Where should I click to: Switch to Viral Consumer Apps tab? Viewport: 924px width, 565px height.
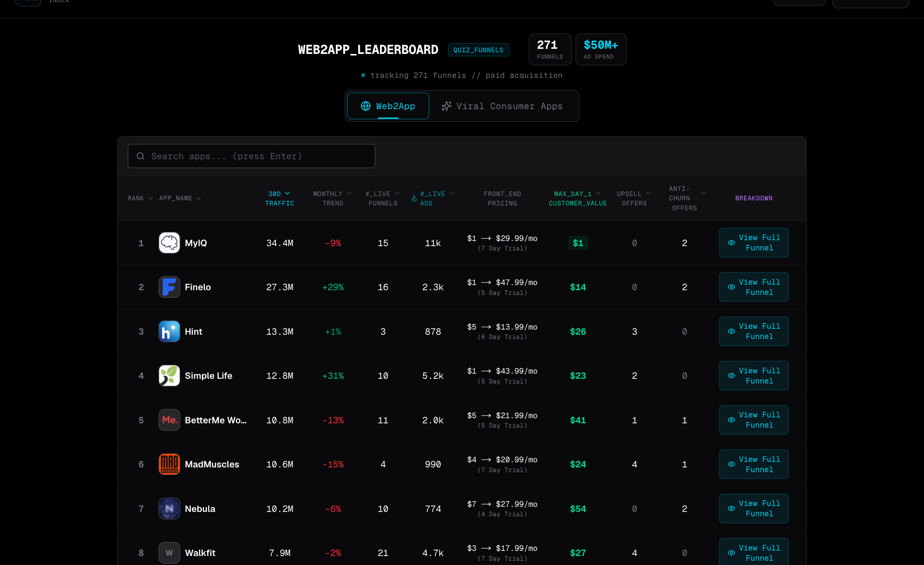[503, 106]
